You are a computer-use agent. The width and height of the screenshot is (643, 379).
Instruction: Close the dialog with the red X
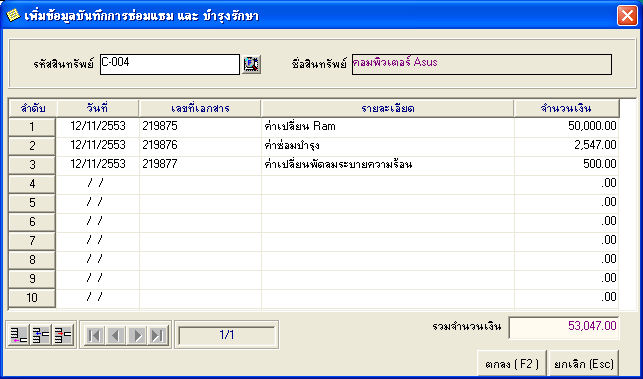[x=627, y=16]
